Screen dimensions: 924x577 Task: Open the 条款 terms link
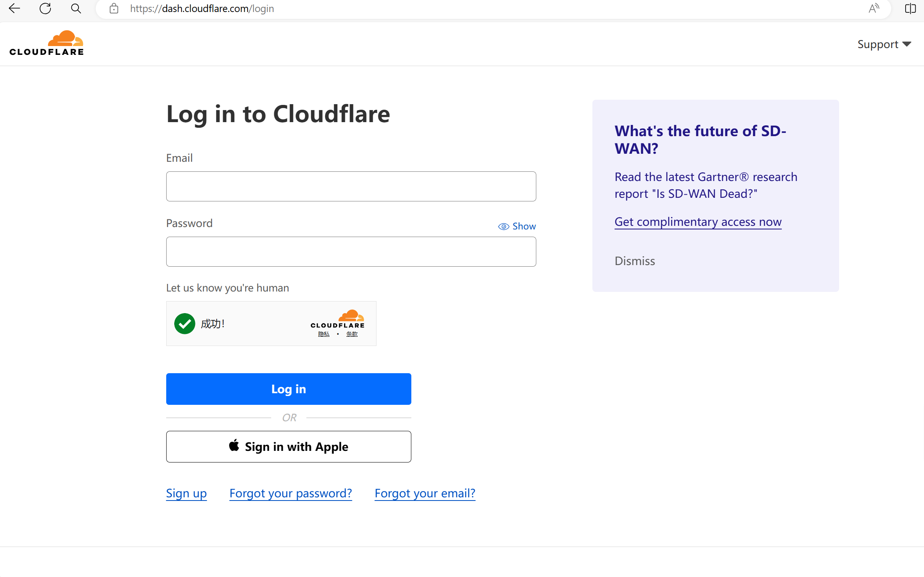352,334
